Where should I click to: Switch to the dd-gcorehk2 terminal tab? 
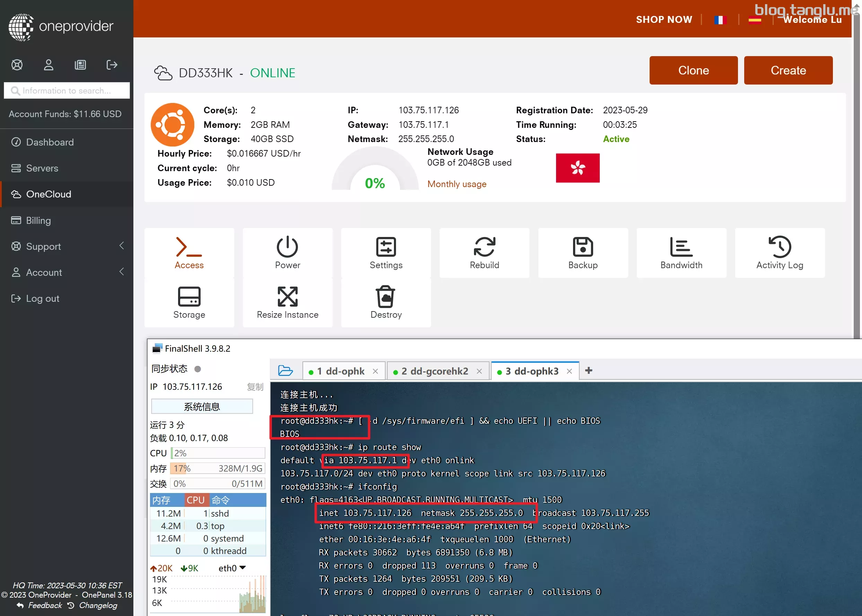[x=434, y=371]
